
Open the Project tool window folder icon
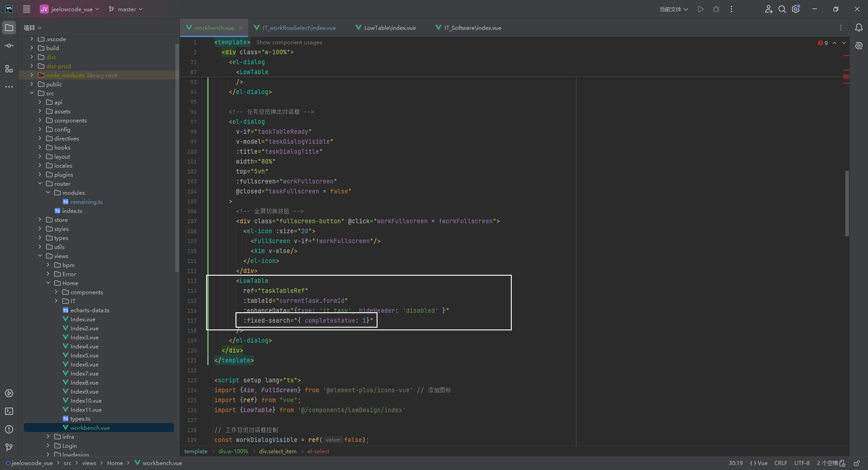click(9, 28)
